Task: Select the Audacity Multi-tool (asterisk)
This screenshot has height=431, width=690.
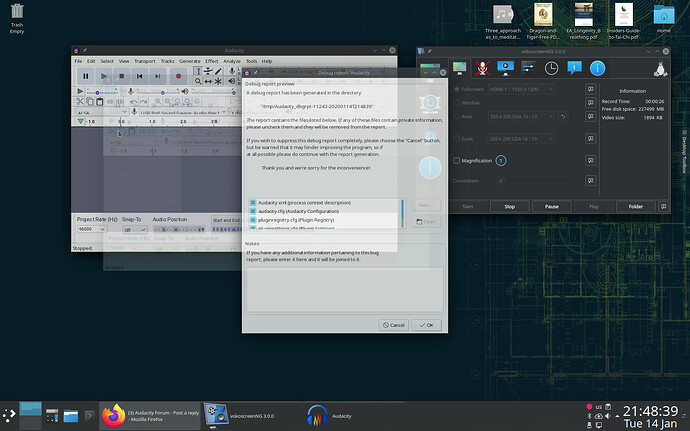Action: [x=218, y=81]
